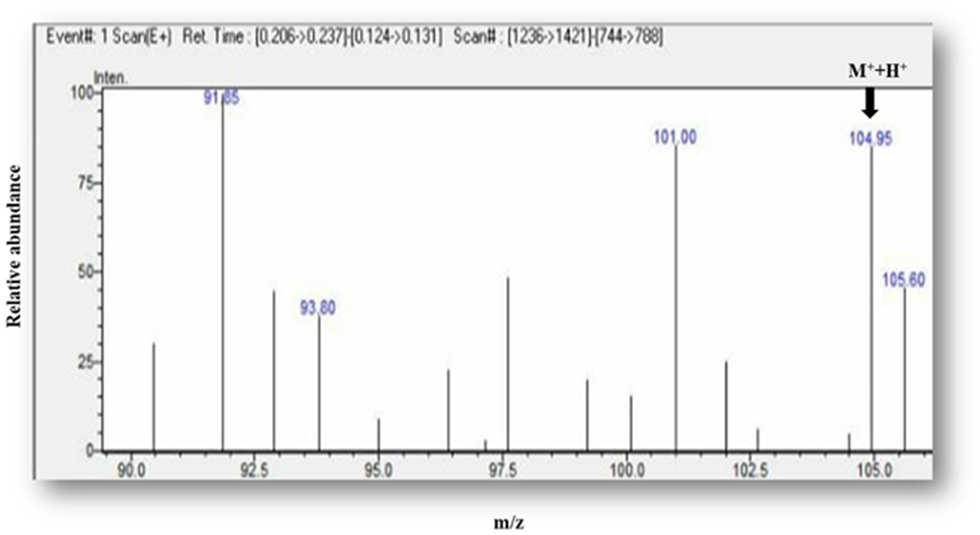Click the Scan# range text in header

point(558,37)
